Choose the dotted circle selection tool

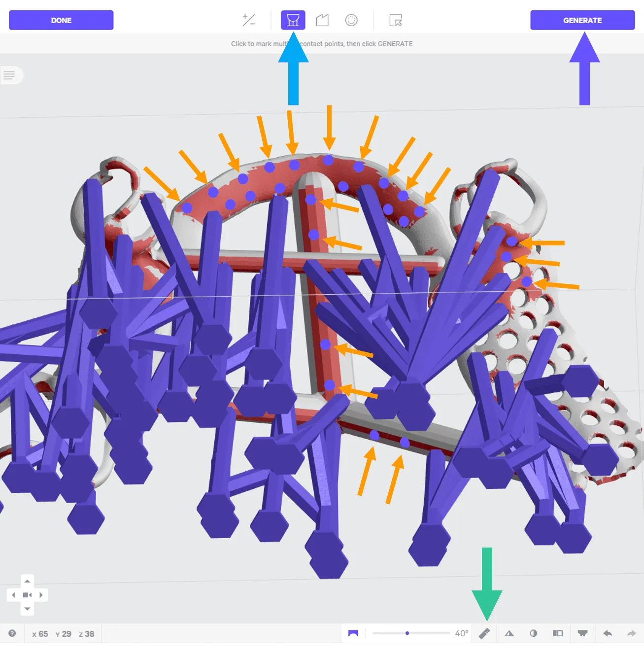click(351, 20)
